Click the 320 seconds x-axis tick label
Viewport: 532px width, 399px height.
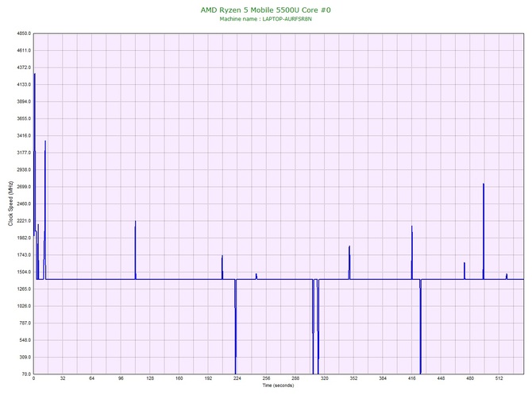(325, 378)
